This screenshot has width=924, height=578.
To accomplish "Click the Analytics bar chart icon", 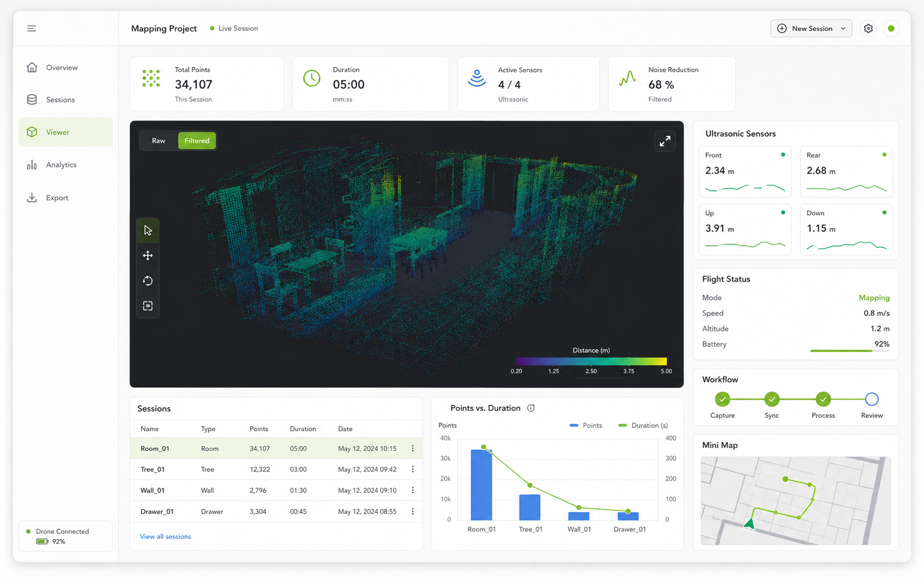I will (x=32, y=165).
